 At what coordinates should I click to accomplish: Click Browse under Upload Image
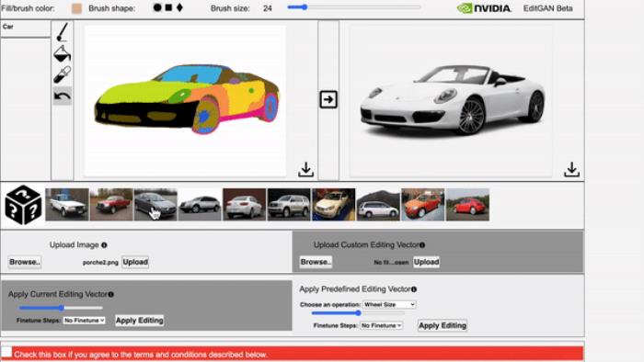pos(25,262)
